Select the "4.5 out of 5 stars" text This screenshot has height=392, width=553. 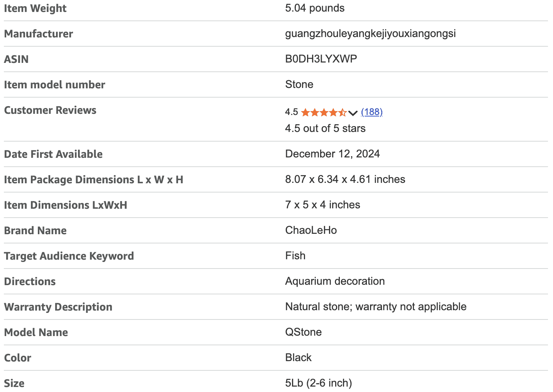click(325, 128)
